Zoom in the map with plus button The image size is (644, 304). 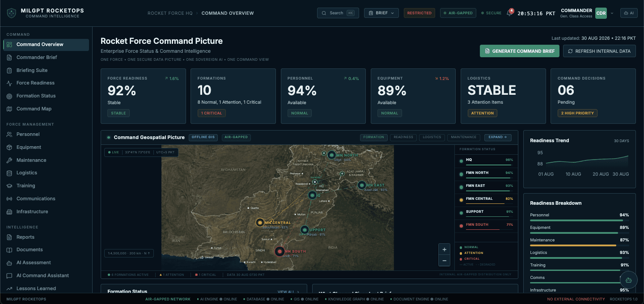[444, 249]
